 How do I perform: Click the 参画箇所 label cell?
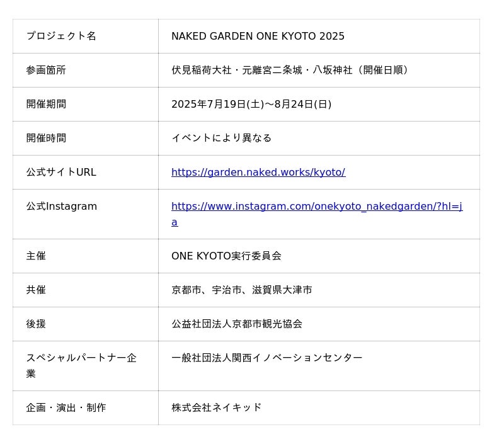click(46, 70)
